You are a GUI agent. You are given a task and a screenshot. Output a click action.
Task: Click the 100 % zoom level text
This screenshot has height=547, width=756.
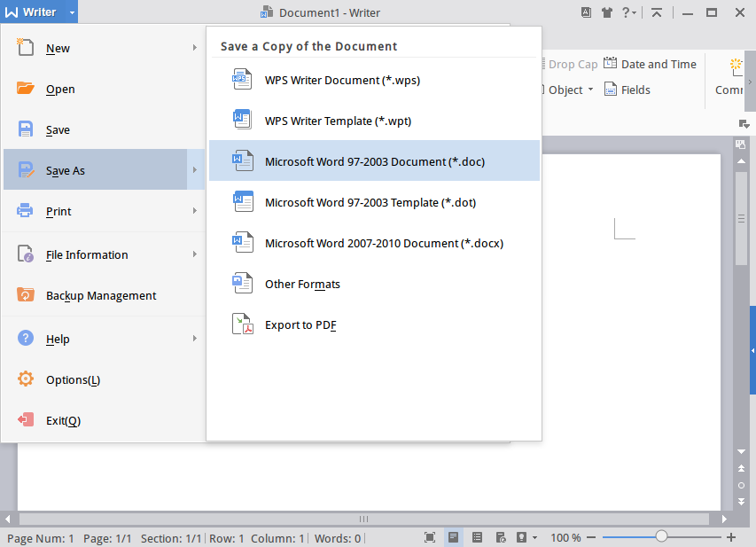[x=565, y=538]
